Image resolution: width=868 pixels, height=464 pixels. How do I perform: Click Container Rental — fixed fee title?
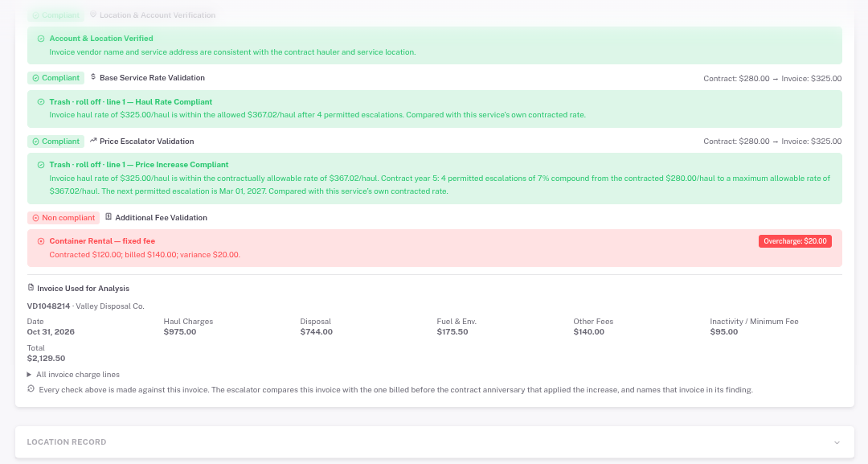click(102, 241)
